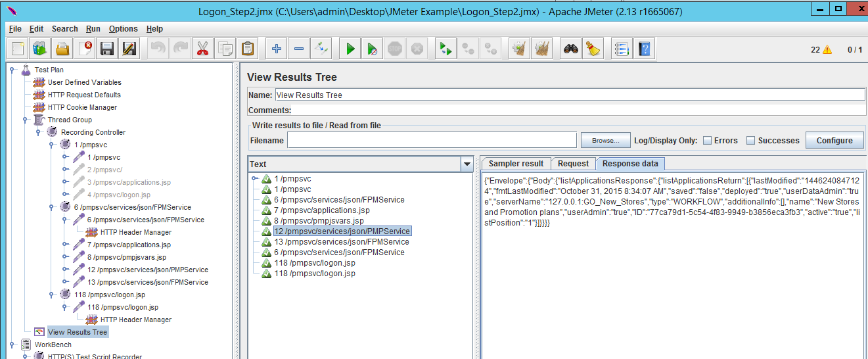
Task: Open the Edit menu
Action: 36,29
